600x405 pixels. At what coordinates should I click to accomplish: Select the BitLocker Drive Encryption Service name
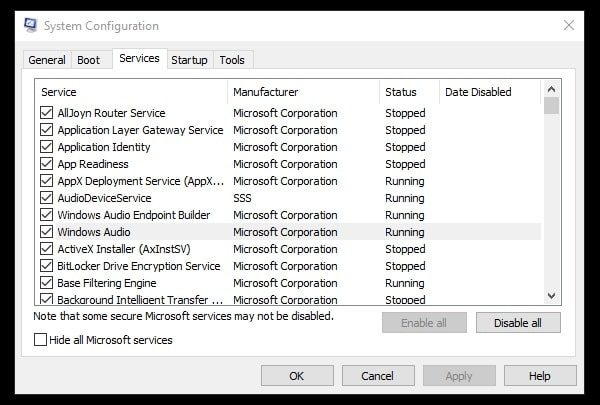point(139,266)
